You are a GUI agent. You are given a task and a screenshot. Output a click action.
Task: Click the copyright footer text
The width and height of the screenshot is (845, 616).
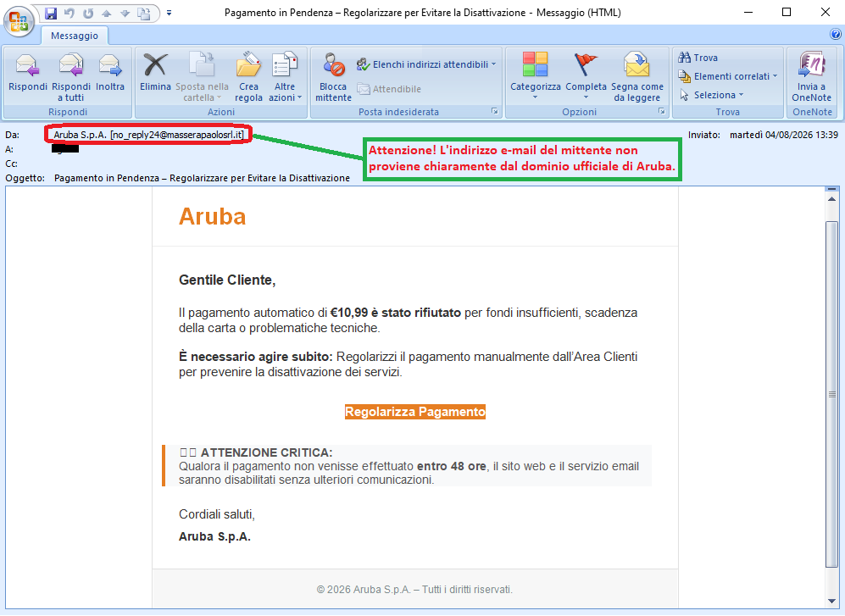(x=414, y=590)
